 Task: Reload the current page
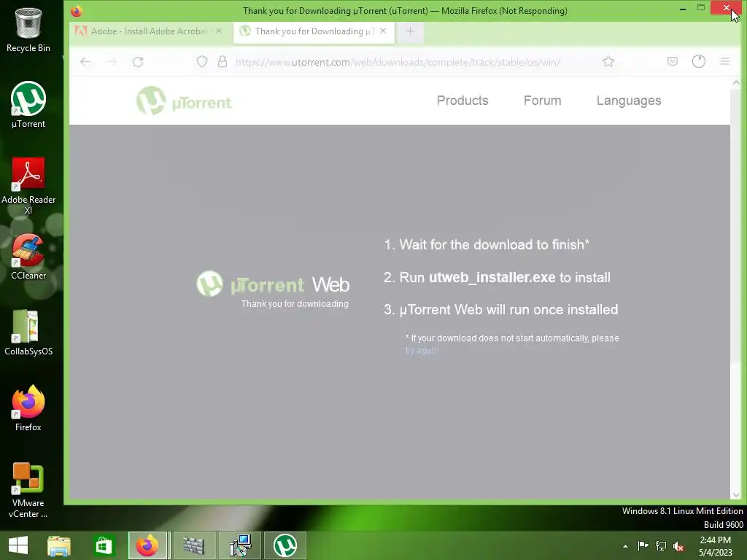138,62
